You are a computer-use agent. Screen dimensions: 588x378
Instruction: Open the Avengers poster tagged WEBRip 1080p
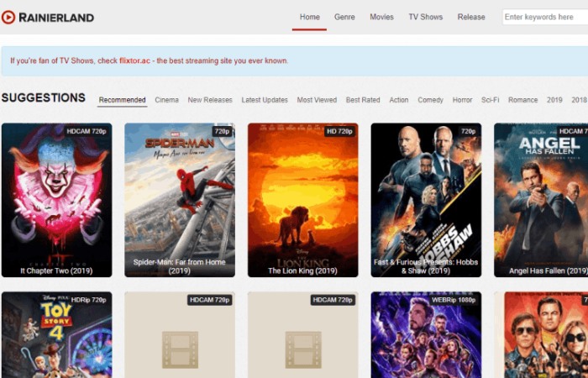click(426, 335)
